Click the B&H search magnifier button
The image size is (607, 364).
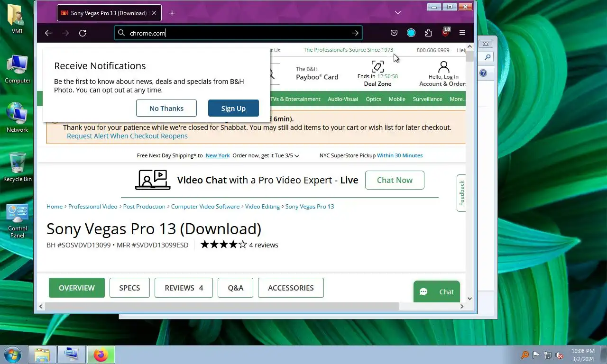point(272,74)
